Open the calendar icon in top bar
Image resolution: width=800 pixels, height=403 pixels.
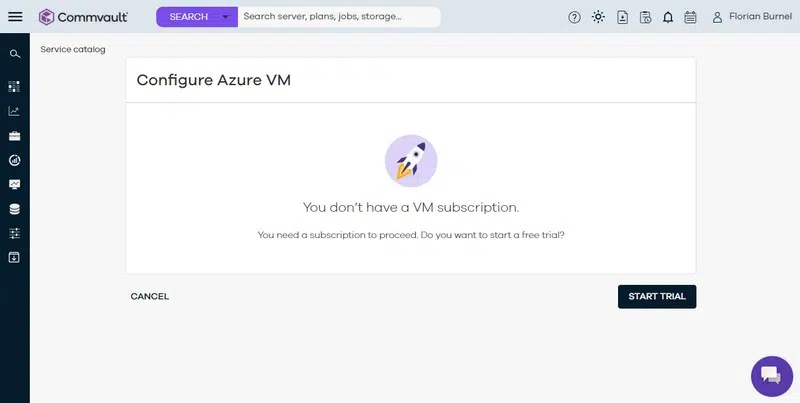(x=690, y=17)
